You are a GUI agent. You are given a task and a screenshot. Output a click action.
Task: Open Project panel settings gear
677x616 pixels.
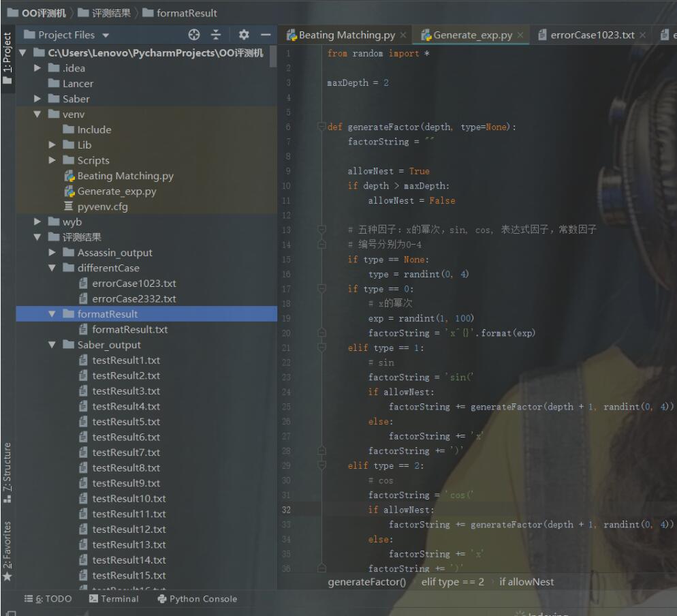point(244,35)
